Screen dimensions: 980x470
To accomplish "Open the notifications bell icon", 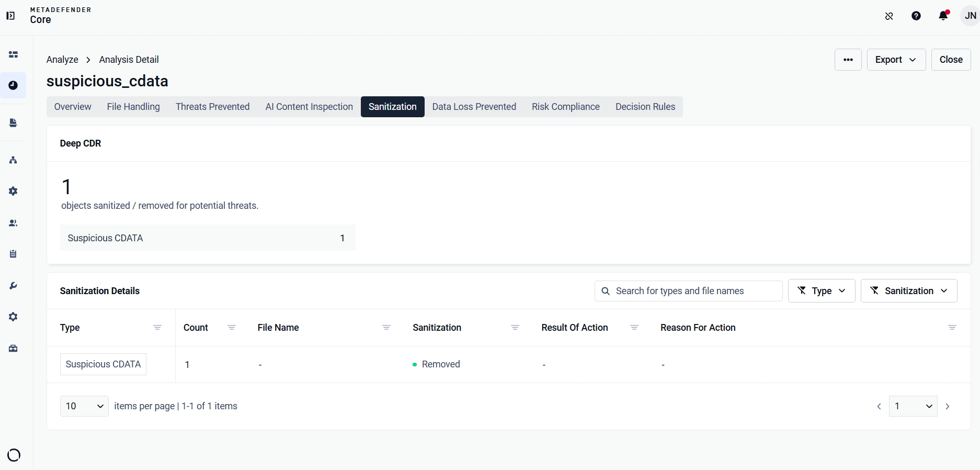I will pyautogui.click(x=943, y=16).
